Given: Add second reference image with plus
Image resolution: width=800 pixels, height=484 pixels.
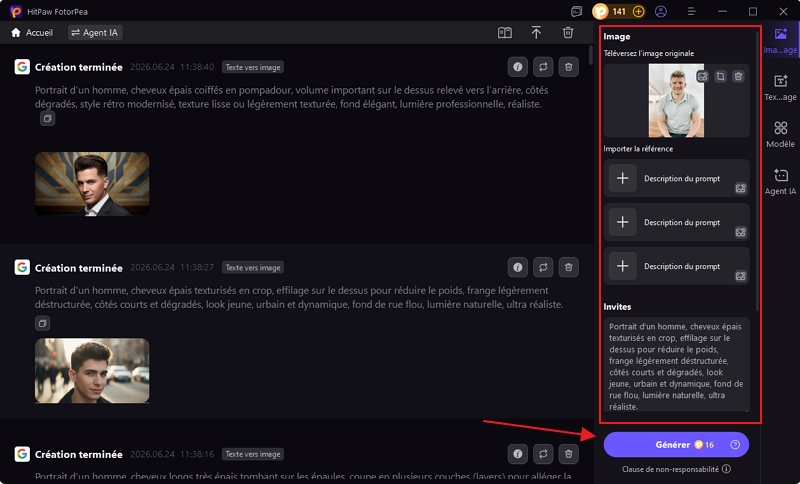Looking at the screenshot, I should click(622, 222).
